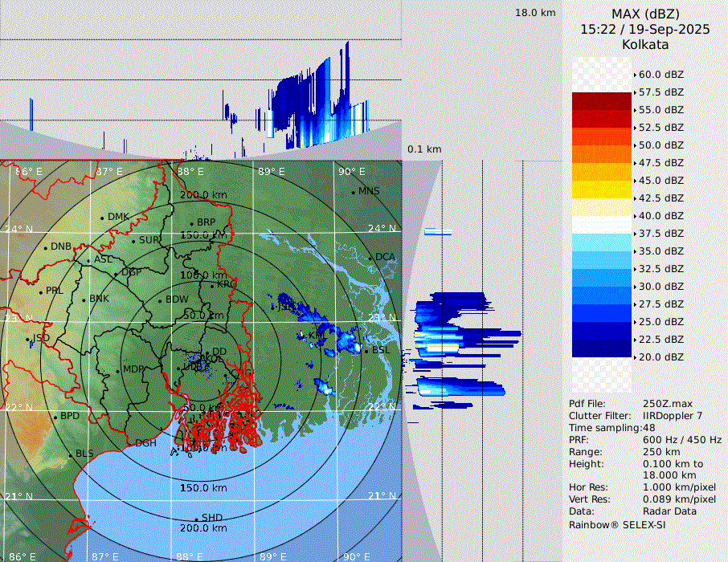Select the DMK station dot

click(102, 218)
